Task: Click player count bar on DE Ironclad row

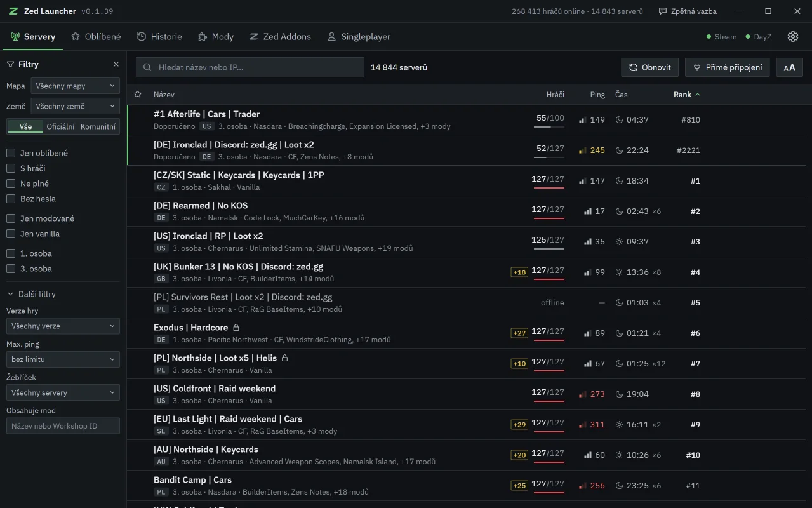Action: (x=549, y=157)
